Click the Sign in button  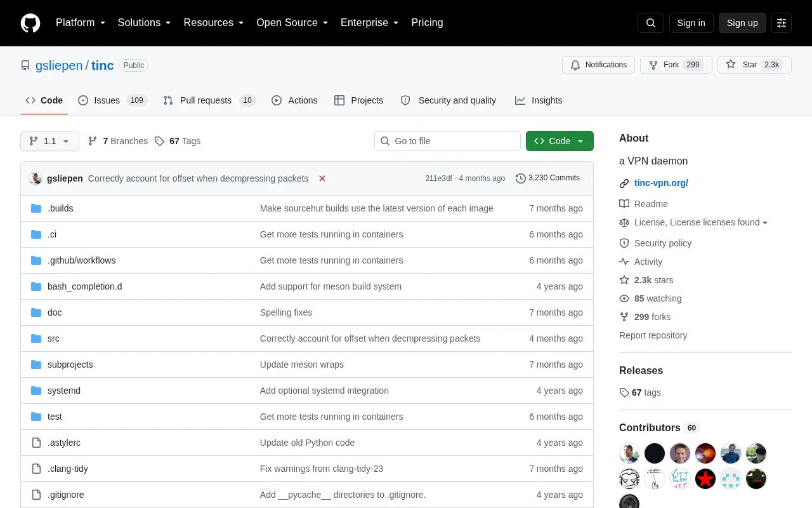(x=691, y=23)
